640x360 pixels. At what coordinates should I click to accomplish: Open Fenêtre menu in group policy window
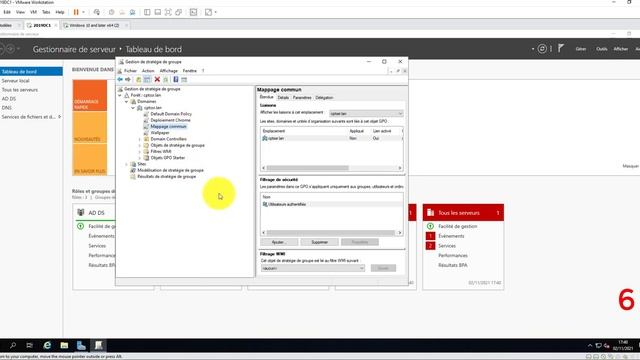click(189, 71)
